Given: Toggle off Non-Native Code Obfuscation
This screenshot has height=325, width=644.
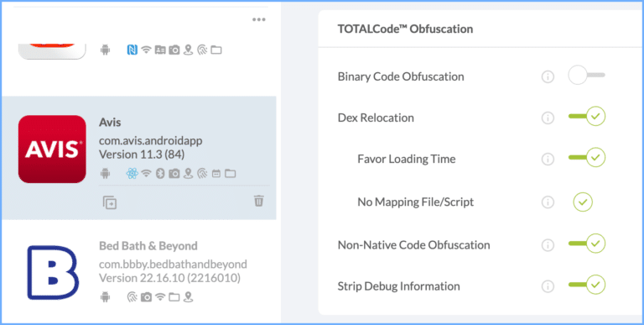Looking at the screenshot, I should click(x=587, y=244).
